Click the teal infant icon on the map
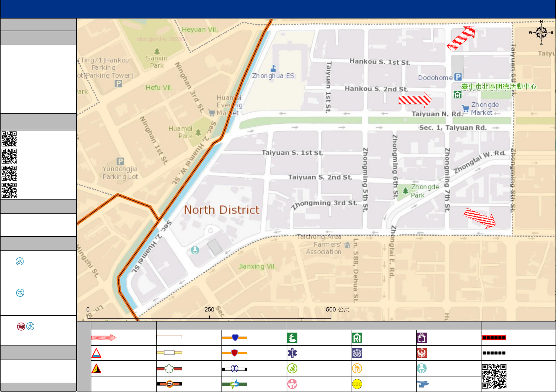The image size is (556, 392). pyautogui.click(x=195, y=250)
